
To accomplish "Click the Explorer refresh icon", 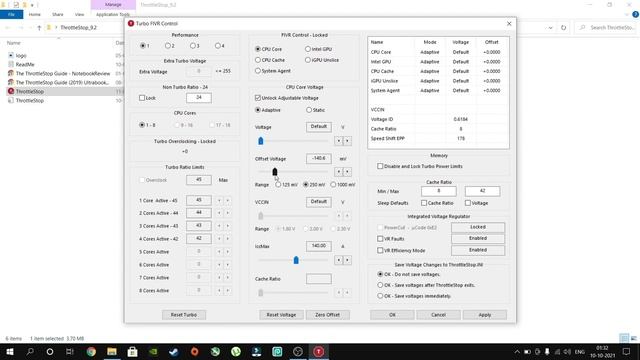I will (563, 27).
